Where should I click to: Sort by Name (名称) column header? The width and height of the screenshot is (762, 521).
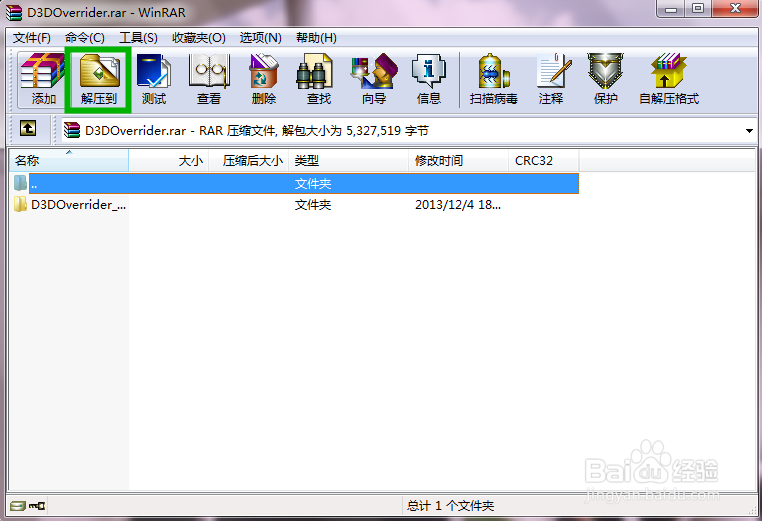(x=69, y=160)
